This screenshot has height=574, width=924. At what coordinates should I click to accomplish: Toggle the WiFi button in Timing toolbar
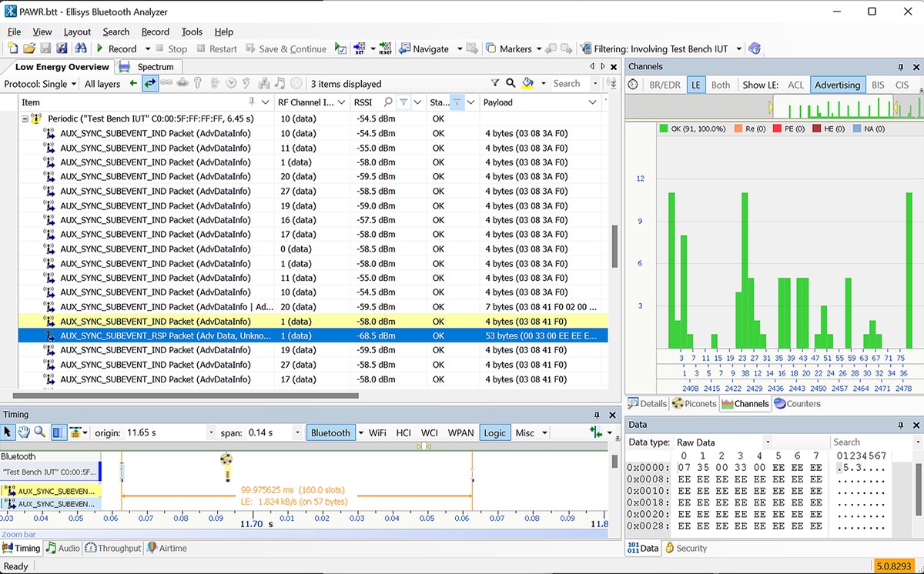click(x=377, y=432)
